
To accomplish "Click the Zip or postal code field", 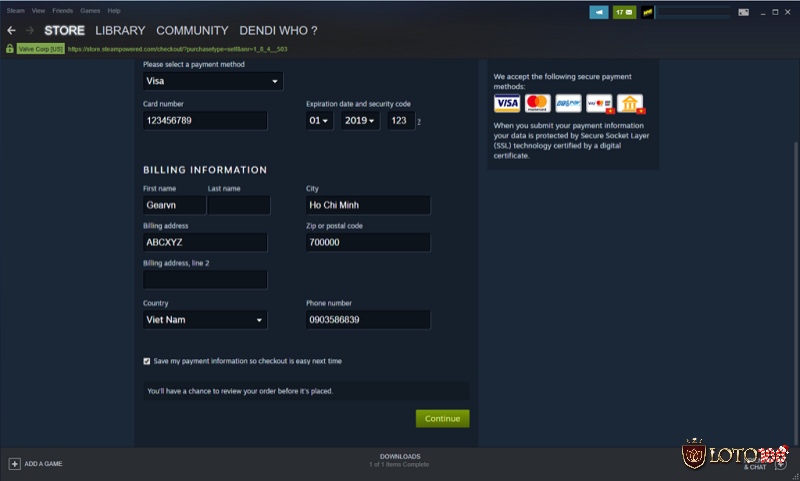I will pos(368,242).
